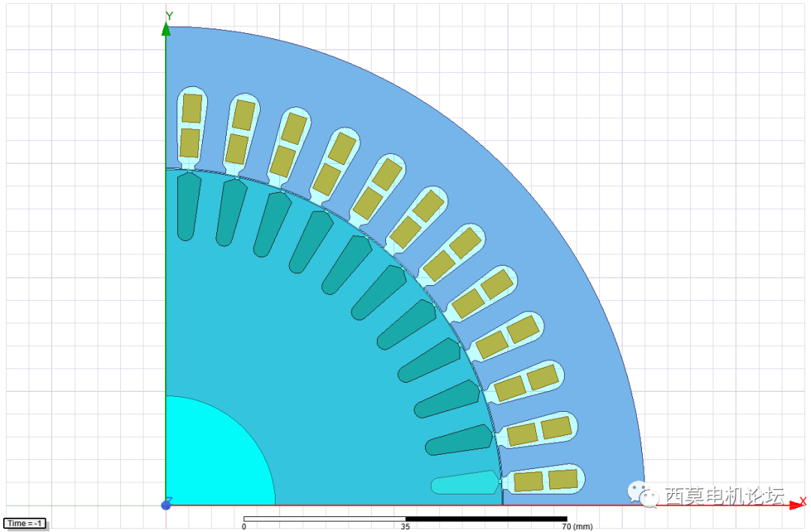Select the blue origin point marker
This screenshot has height=532, width=811.
(x=167, y=505)
